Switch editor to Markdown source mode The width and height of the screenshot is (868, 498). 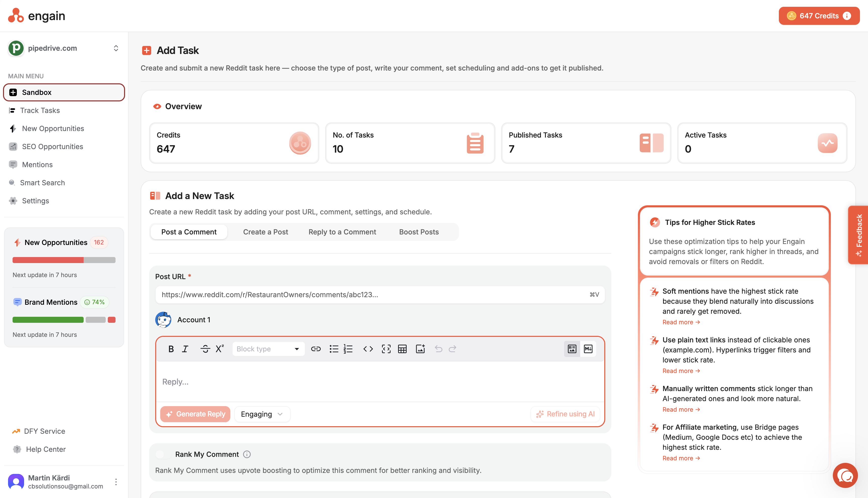(588, 349)
